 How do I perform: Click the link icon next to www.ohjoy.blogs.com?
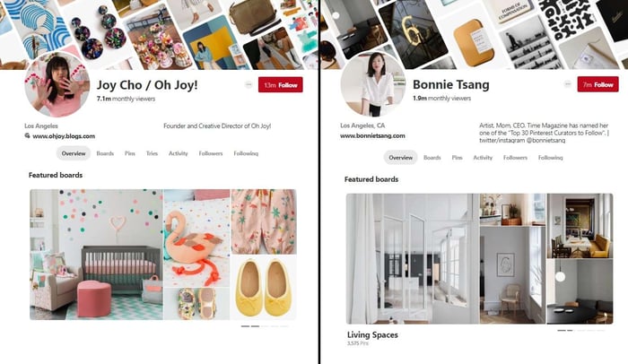tap(27, 135)
